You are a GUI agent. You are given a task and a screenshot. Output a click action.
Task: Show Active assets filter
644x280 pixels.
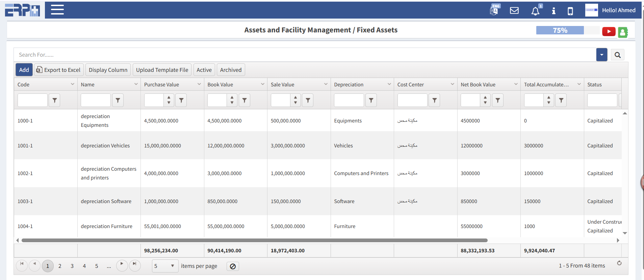[x=204, y=70]
